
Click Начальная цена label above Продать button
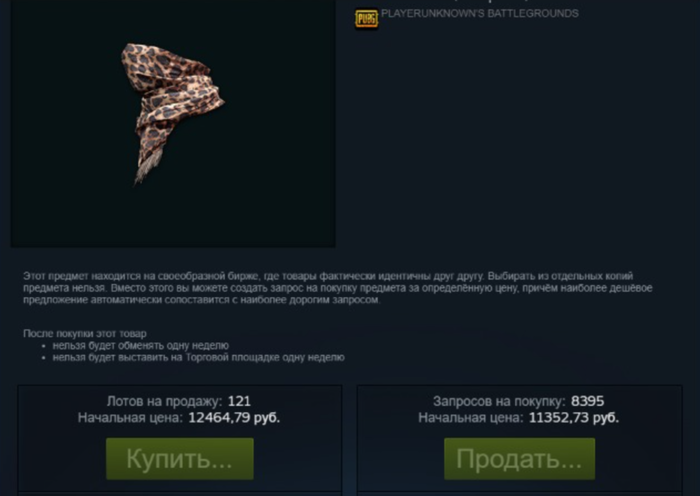click(471, 418)
